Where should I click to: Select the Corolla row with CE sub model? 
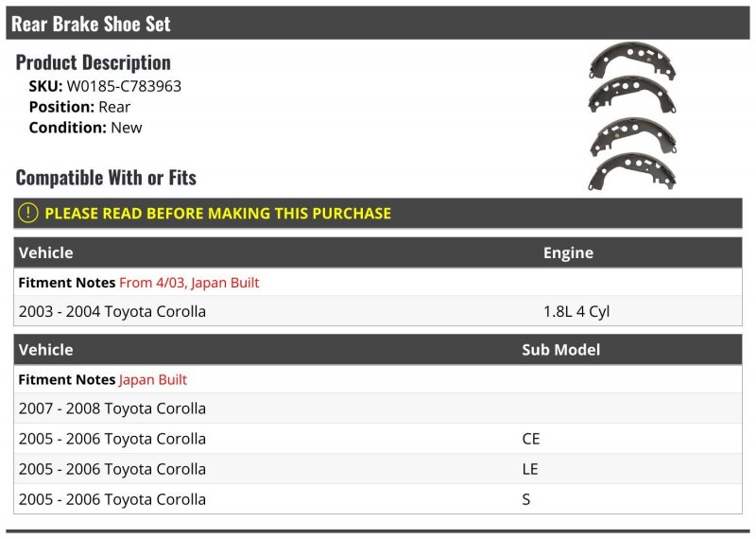pos(378,439)
